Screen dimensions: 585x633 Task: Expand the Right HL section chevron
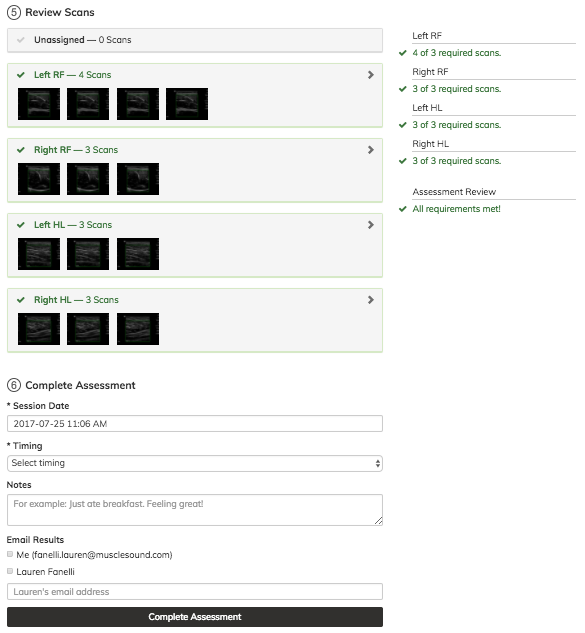pos(371,300)
